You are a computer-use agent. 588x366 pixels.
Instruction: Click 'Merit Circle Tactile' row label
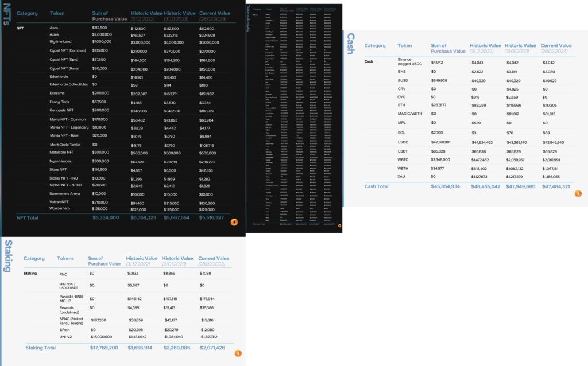click(x=65, y=145)
